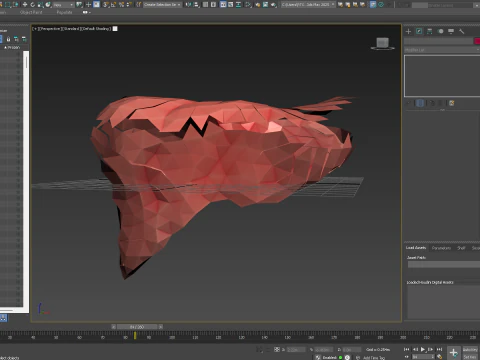Open the Standard viewport label menu

click(x=70, y=29)
